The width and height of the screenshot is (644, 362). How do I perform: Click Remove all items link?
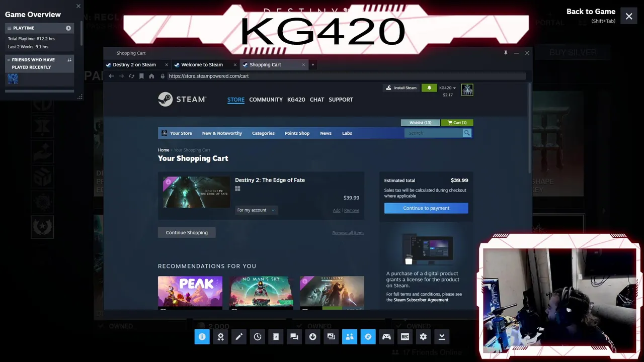click(x=348, y=233)
